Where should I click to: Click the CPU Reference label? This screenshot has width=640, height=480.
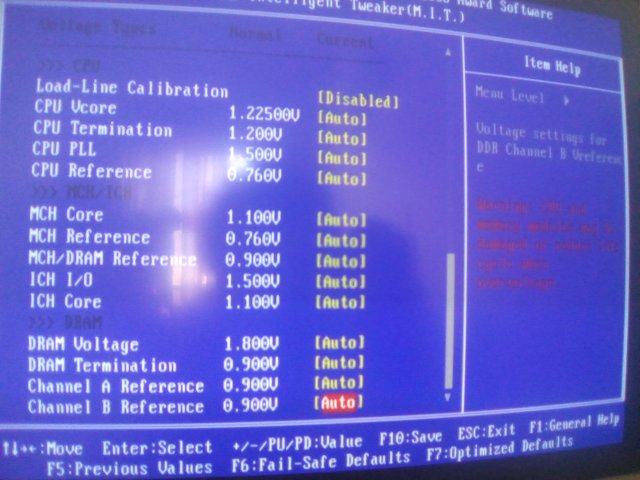pyautogui.click(x=91, y=171)
